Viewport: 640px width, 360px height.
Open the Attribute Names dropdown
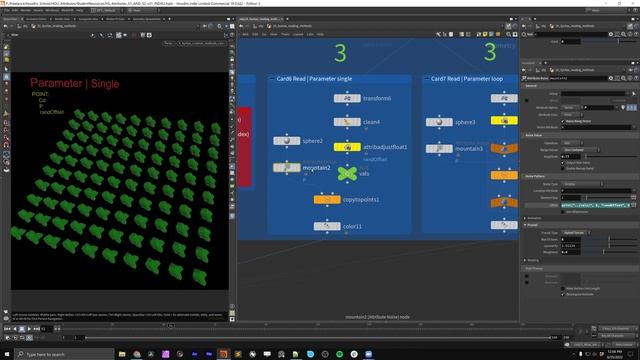[571, 107]
